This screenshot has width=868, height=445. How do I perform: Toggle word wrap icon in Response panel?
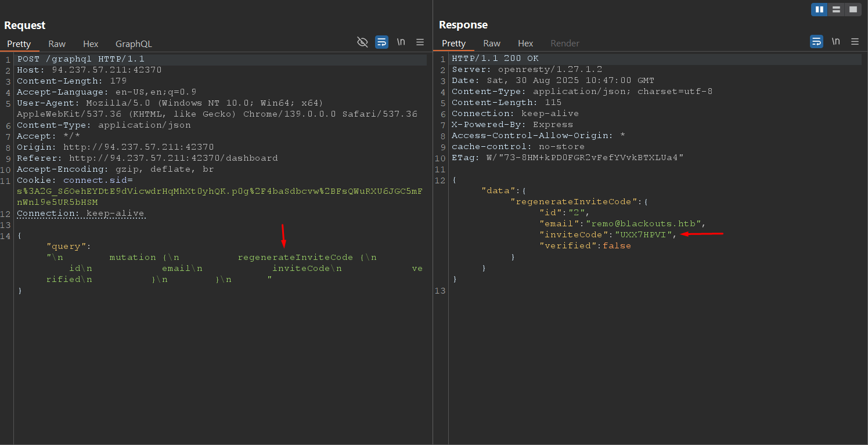point(816,41)
